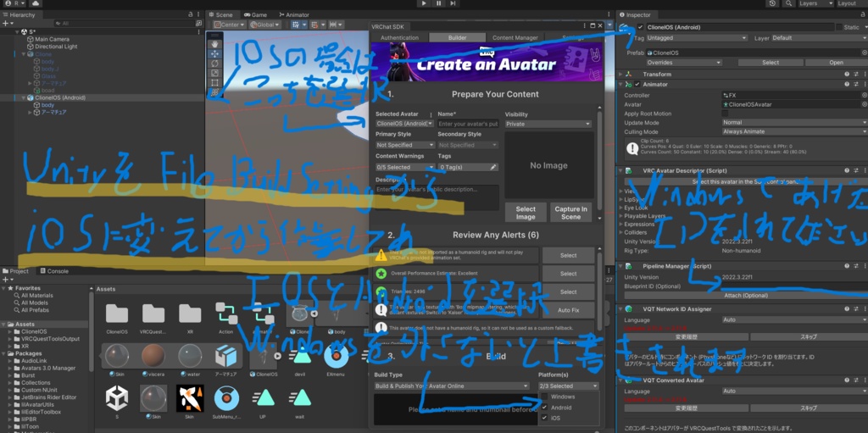Select the viscera material asset
Image resolution: width=868 pixels, height=433 pixels.
point(153,356)
